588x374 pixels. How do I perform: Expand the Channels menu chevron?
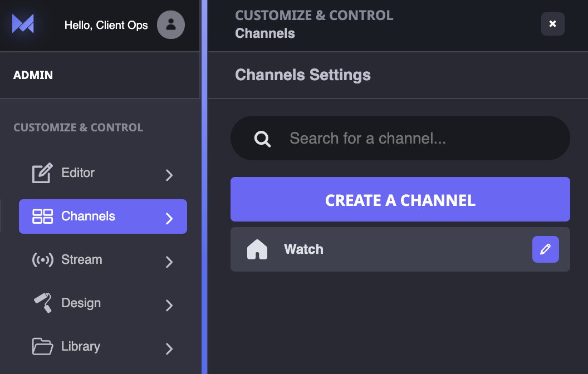169,218
